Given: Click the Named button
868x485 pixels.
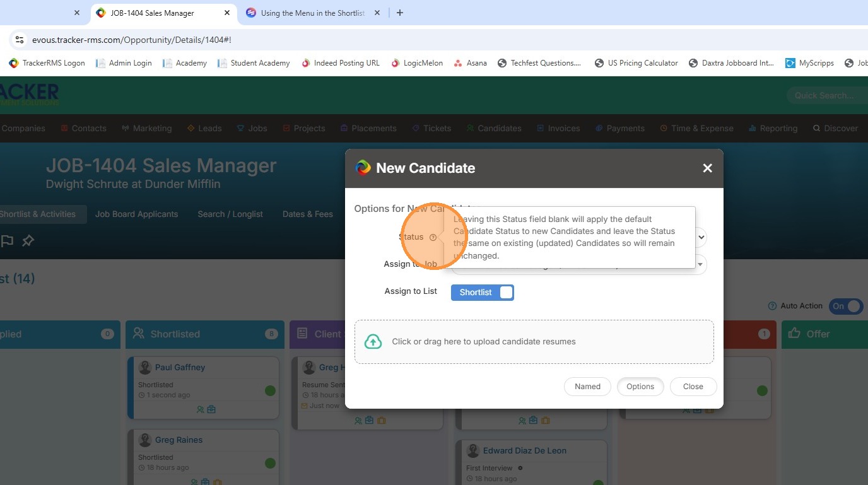Looking at the screenshot, I should coord(587,387).
